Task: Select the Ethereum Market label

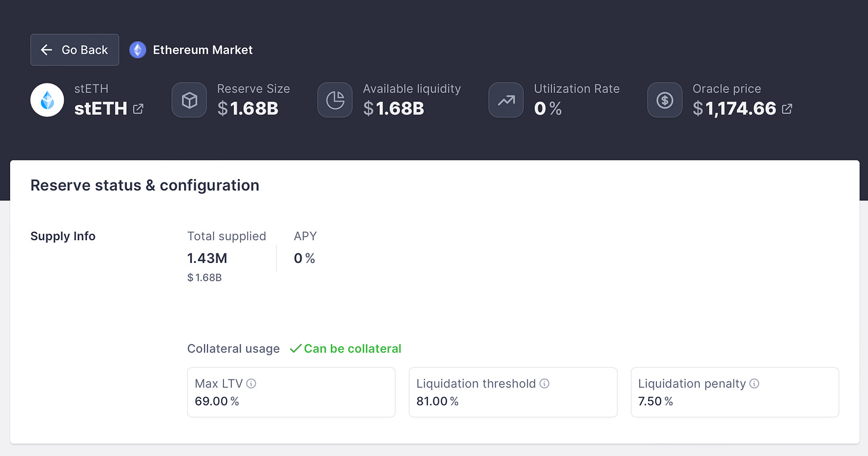Action: pos(203,50)
